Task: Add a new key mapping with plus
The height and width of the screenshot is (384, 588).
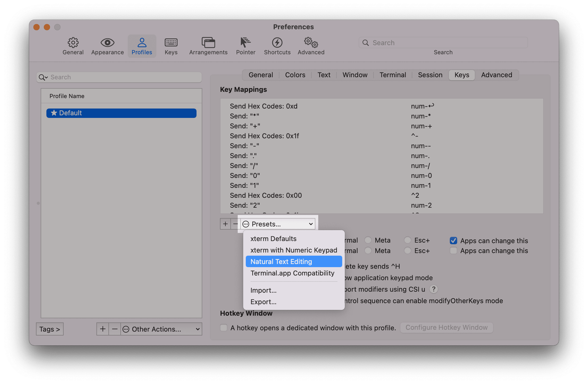Action: point(225,224)
